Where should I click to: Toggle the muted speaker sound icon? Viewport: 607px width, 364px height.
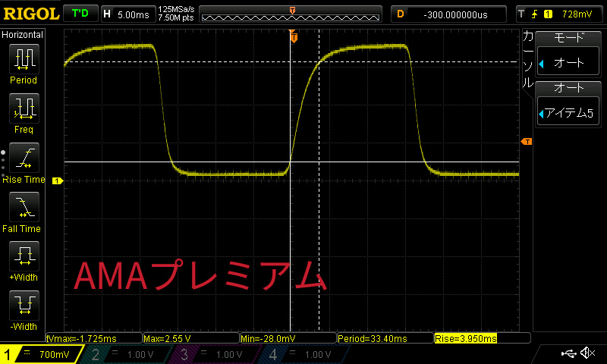pos(587,353)
